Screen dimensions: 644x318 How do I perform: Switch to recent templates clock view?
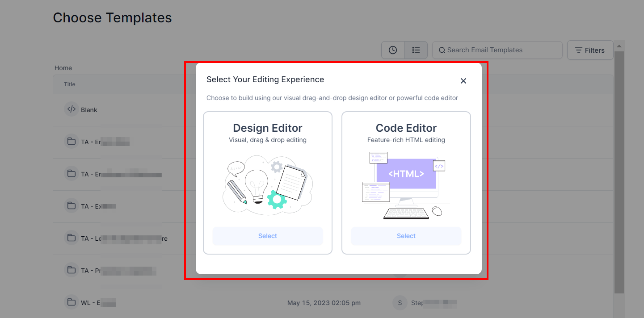(x=393, y=50)
